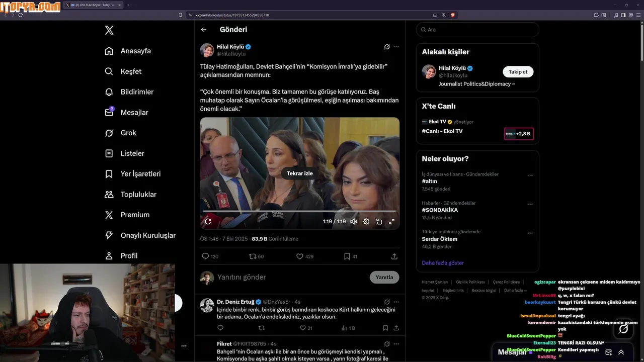
Task: Click the Yanıtla button
Action: click(384, 277)
